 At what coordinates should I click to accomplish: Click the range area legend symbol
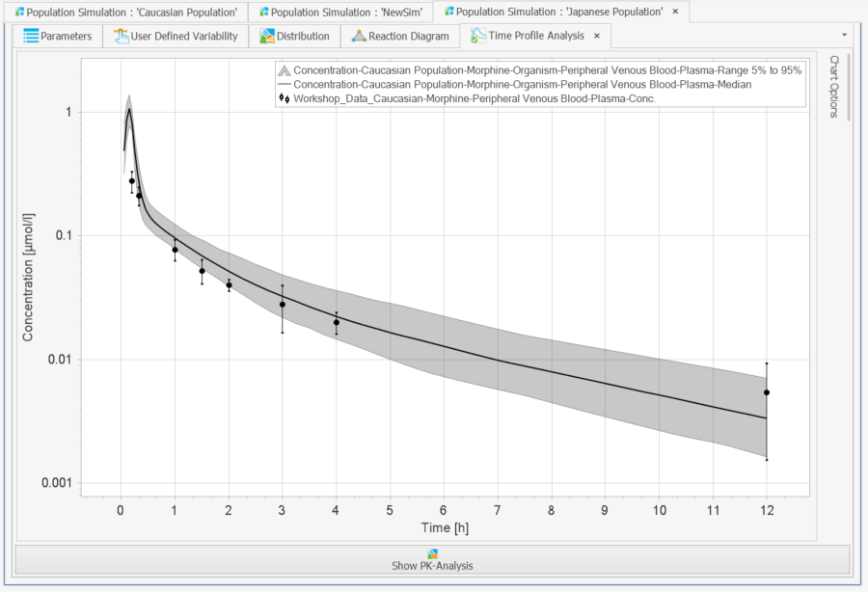point(284,70)
